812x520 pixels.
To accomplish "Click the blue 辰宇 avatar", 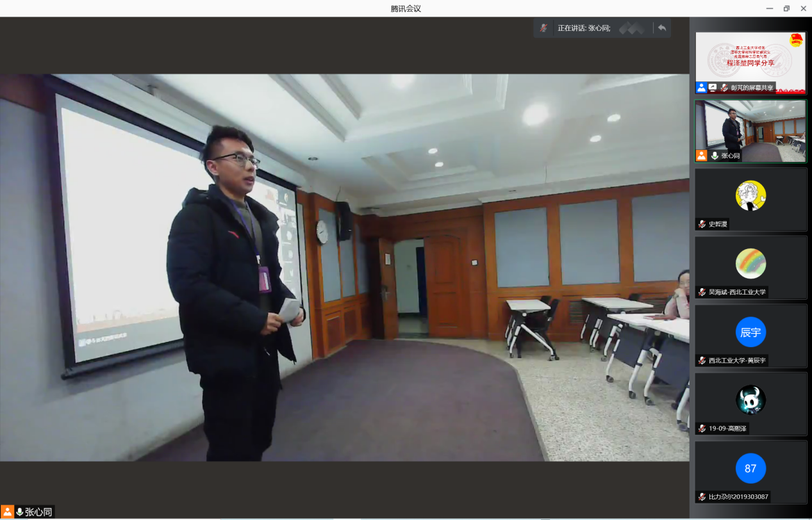I will tap(750, 332).
